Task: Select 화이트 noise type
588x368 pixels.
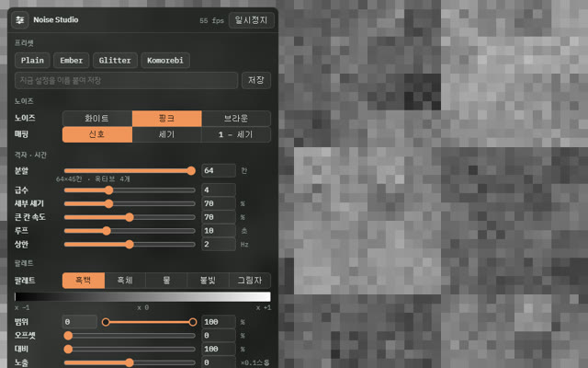Action: 97,119
